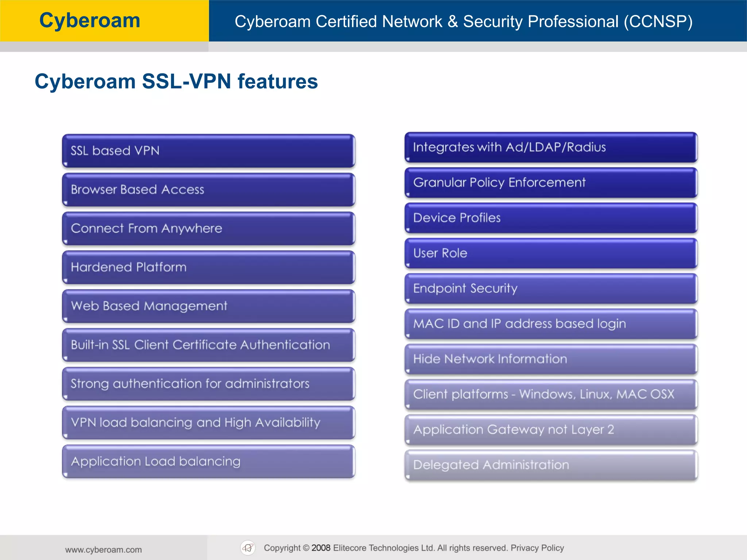Click the Cyberoam logo in yellow header
Screen dimensions: 747x560
[90, 20]
